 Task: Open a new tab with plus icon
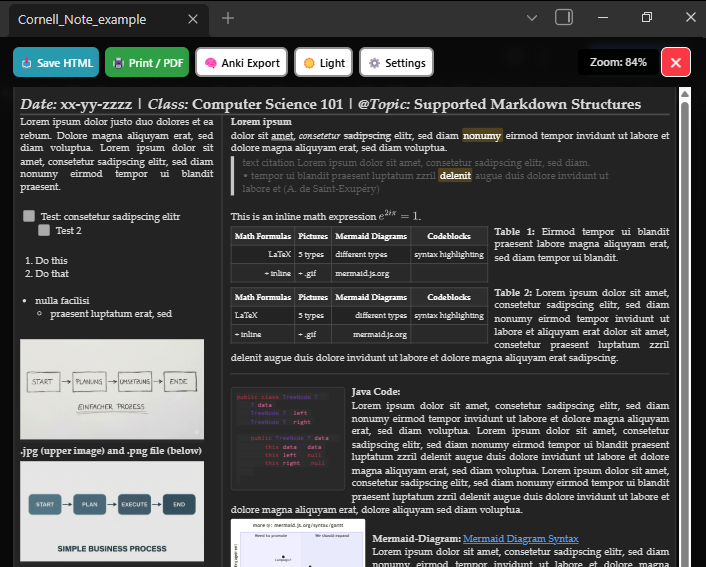click(228, 18)
